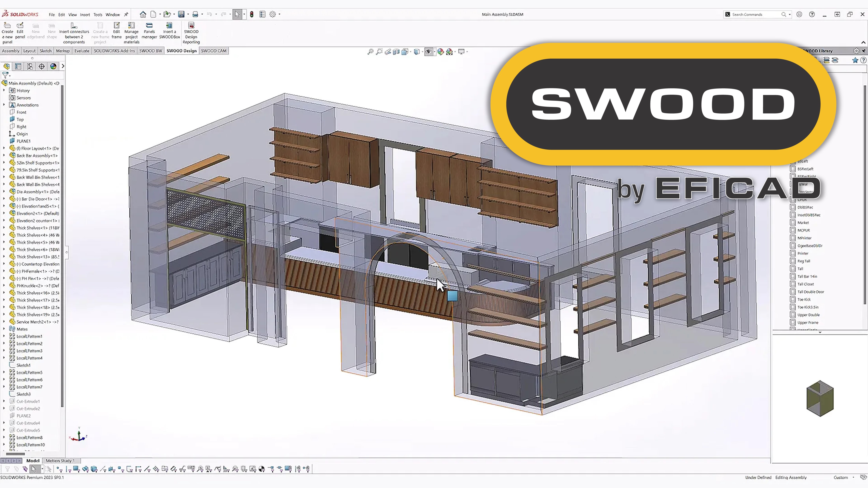Expand Die Assembly<1> tree node

pos(4,191)
